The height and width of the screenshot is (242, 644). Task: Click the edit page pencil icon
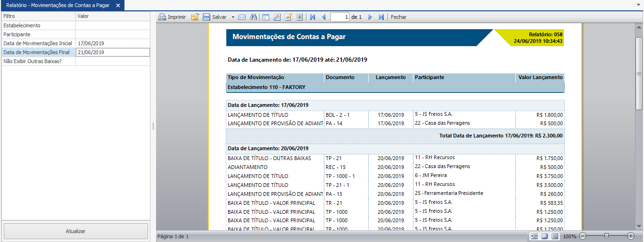point(289,17)
